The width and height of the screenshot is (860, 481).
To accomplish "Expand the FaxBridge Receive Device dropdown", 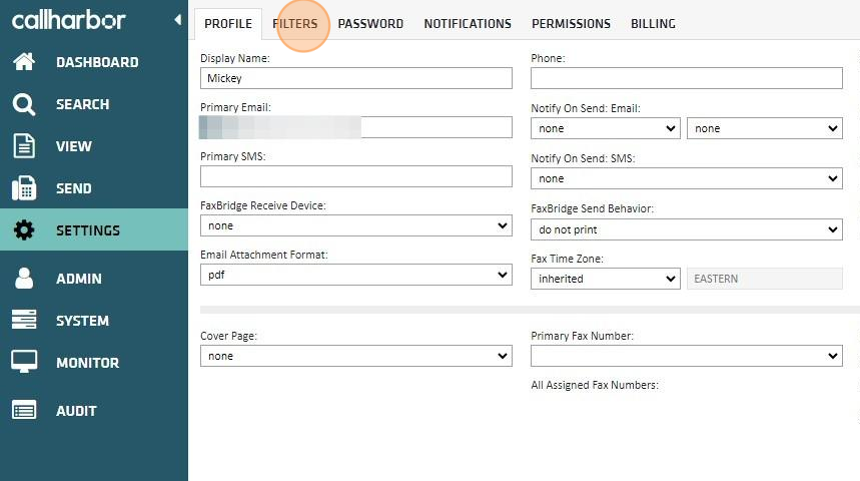I will (356, 226).
